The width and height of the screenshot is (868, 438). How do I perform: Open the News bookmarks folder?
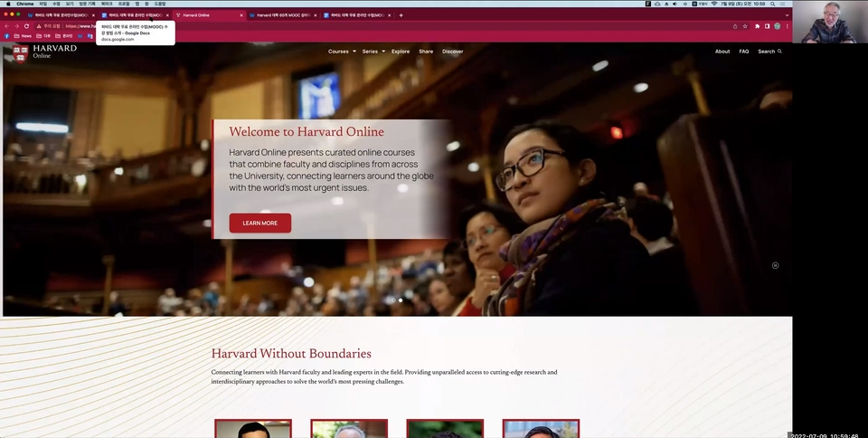click(23, 36)
